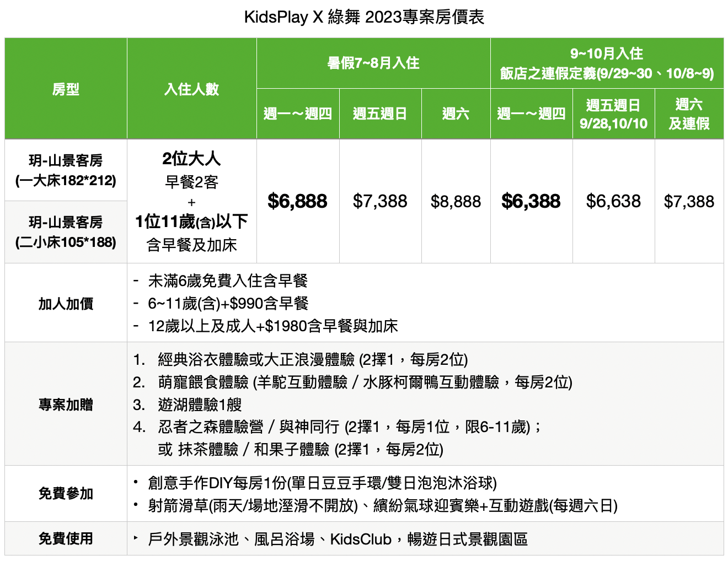Viewport: 728px width, 561px height.
Task: Click the '早餐2客' text
Action: click(x=191, y=182)
